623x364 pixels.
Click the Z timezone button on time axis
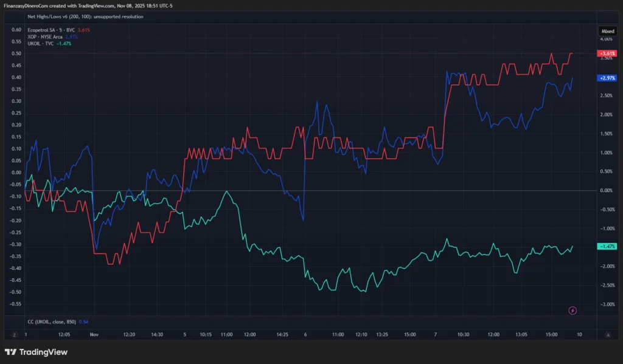(x=13, y=335)
